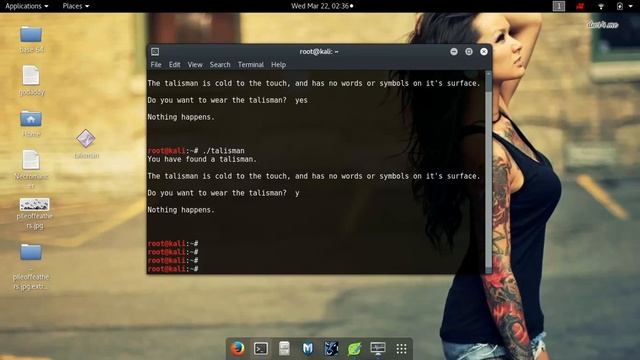Viewport: 640px width, 360px height.
Task: Open the Files manager from the dock
Action: pos(284,349)
